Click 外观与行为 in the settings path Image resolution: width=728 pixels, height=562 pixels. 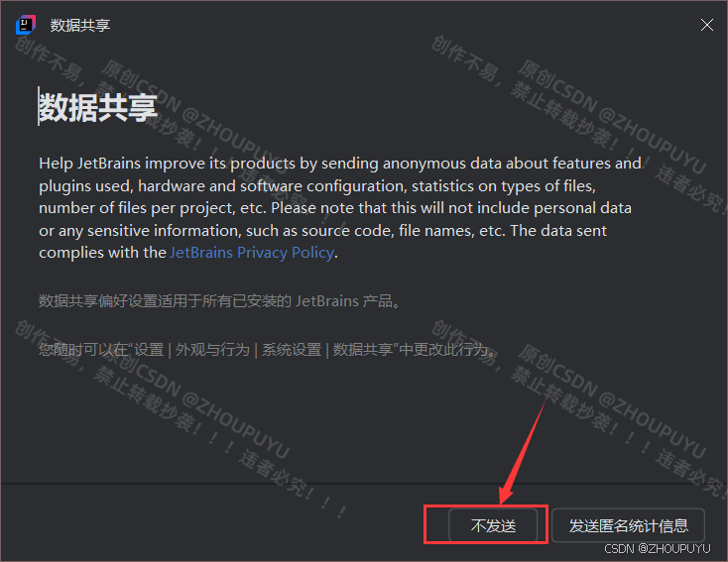pyautogui.click(x=212, y=350)
